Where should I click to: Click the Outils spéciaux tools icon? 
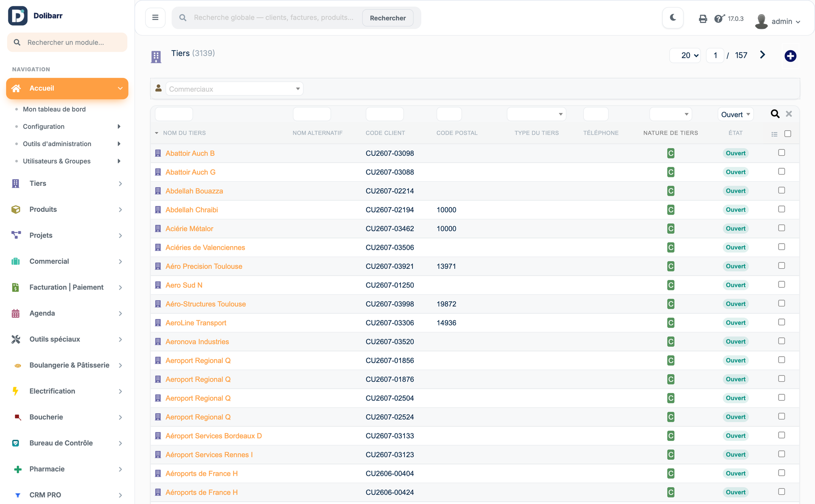(16, 339)
